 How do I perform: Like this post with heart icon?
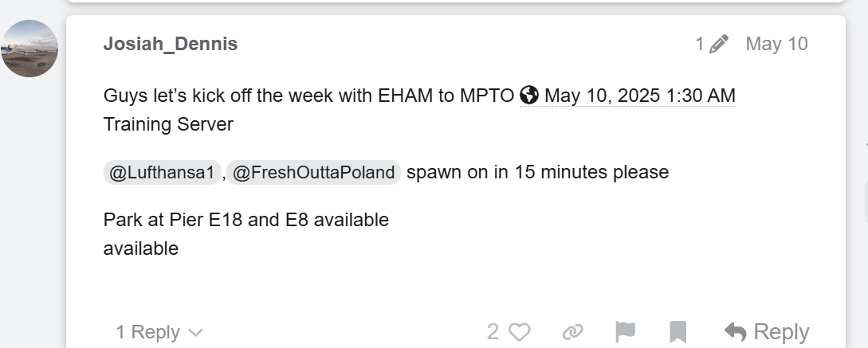coord(519,332)
